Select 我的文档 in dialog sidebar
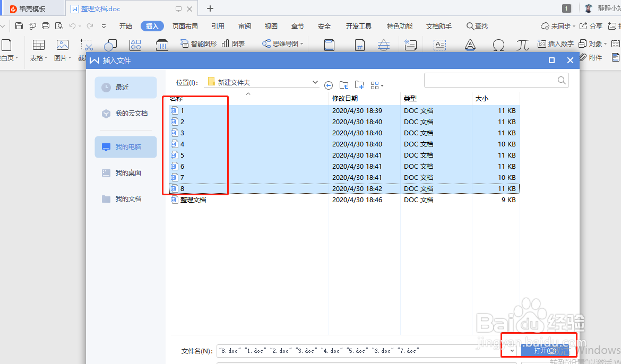621x364 pixels. (x=126, y=199)
